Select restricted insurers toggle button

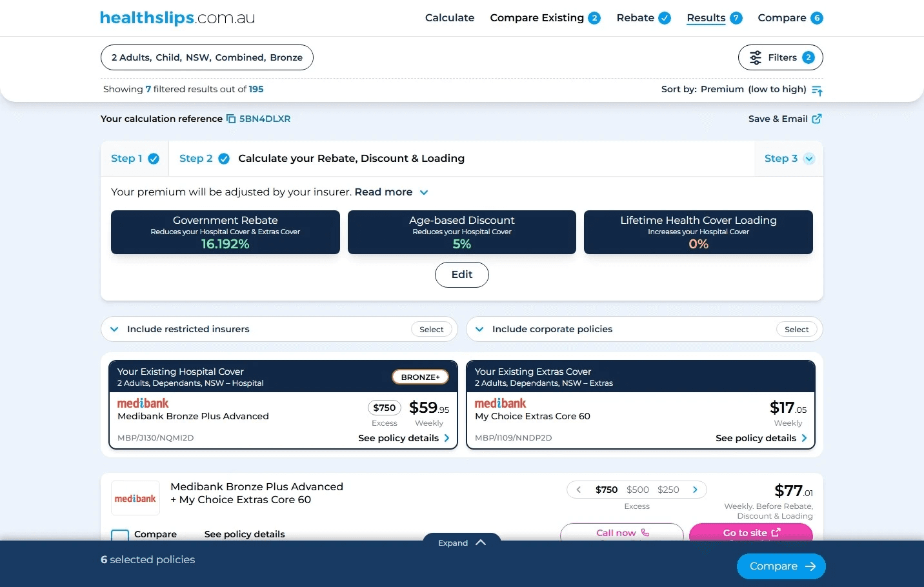click(432, 329)
